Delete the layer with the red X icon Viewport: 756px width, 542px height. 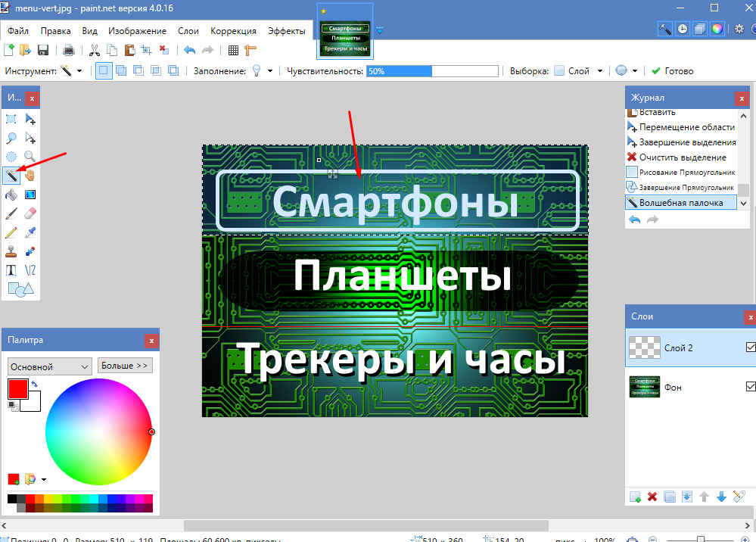(652, 497)
